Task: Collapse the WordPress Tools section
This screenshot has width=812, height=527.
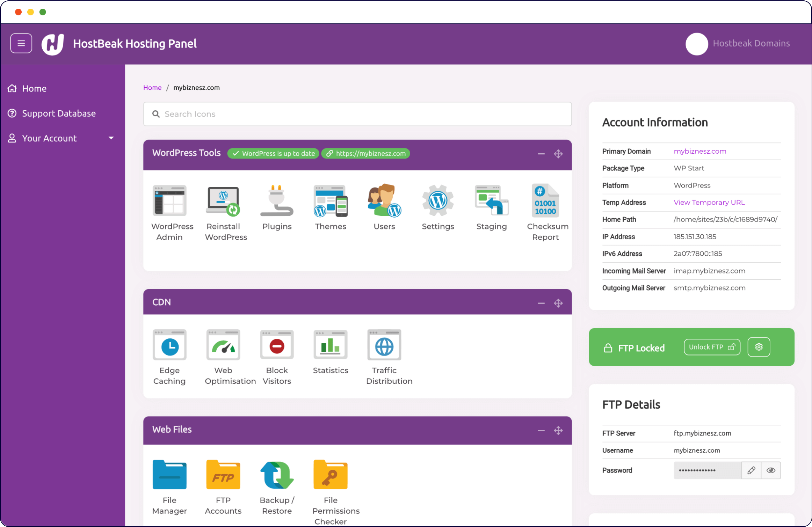Action: 541,154
